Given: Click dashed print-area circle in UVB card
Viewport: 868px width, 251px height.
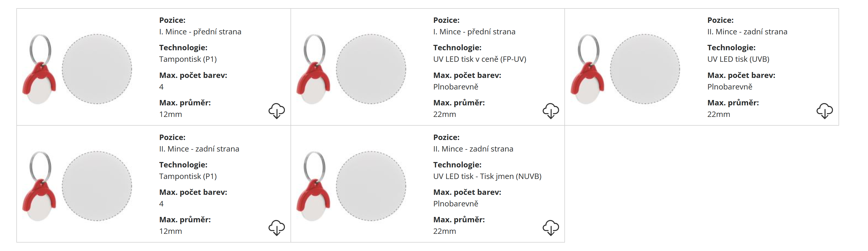Looking at the screenshot, I should (645, 69).
